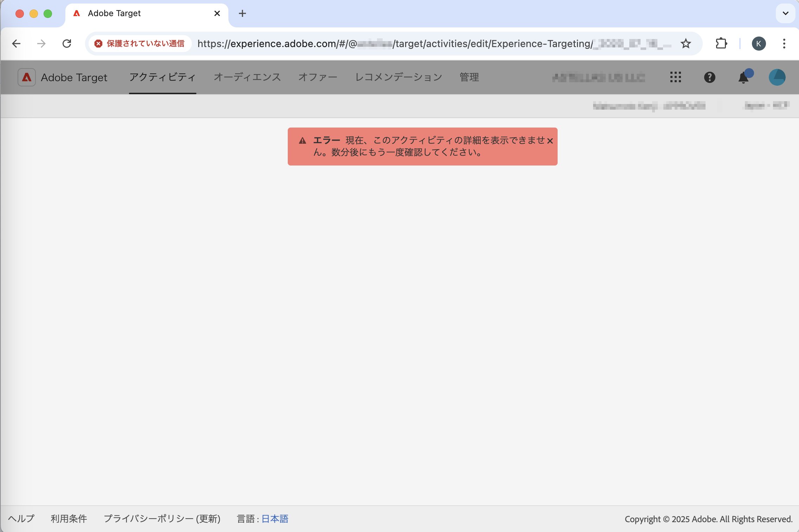Navigate back with the browser arrow
Viewport: 799px width, 532px height.
coord(17,43)
